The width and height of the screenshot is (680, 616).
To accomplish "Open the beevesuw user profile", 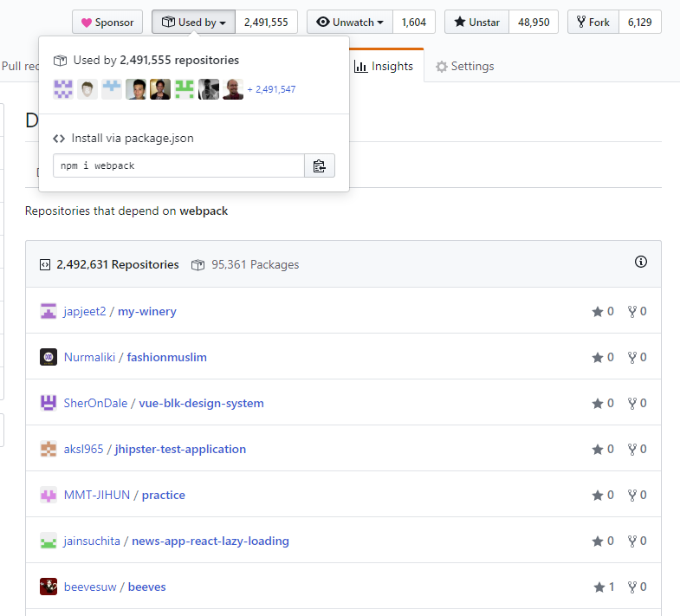I will [x=90, y=587].
